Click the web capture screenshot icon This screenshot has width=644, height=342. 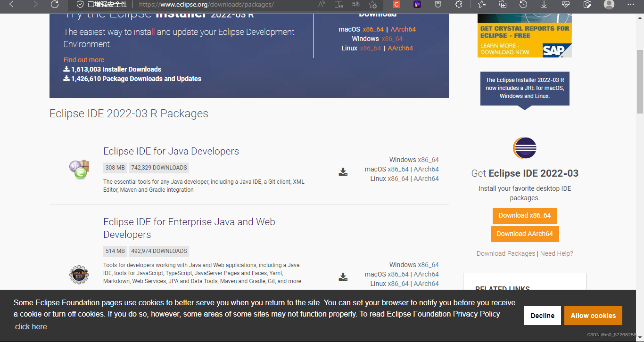tap(587, 4)
